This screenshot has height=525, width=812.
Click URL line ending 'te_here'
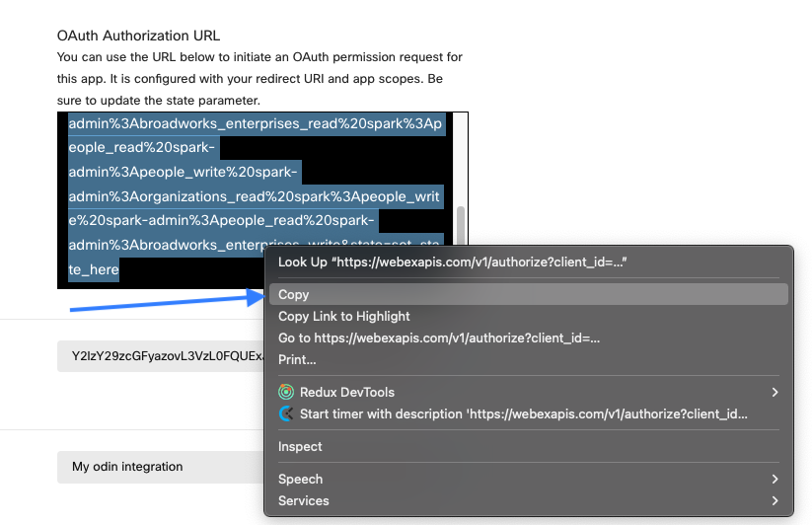tap(94, 269)
